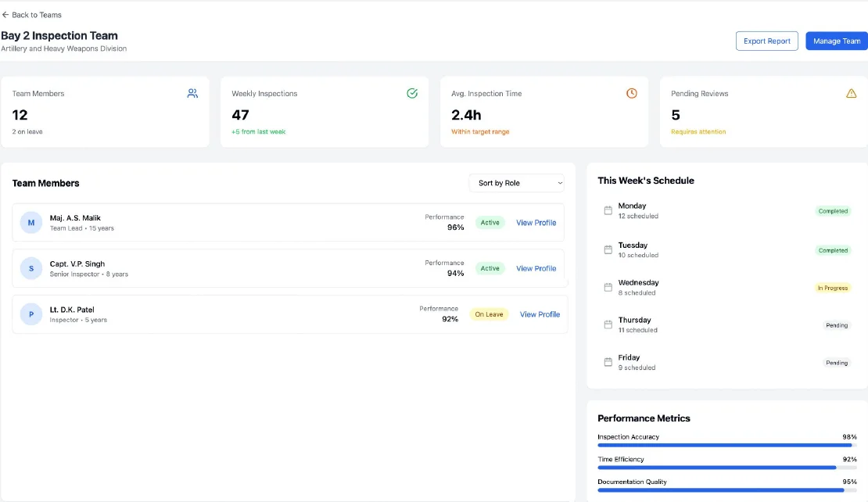Click the calendar icon next to Monday
Viewport: 868px width, 502px height.
(608, 210)
